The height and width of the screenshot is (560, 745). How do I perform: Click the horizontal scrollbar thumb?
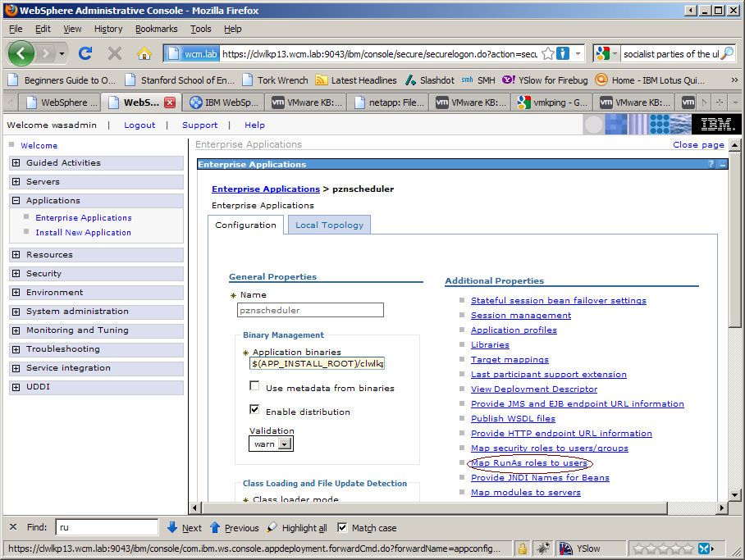435,508
